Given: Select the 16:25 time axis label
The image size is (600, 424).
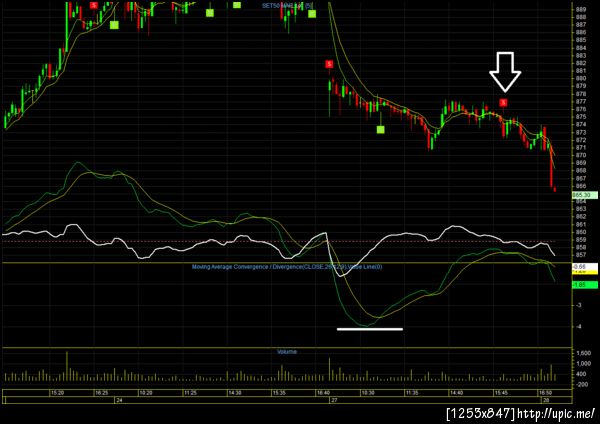Looking at the screenshot, I should (102, 393).
